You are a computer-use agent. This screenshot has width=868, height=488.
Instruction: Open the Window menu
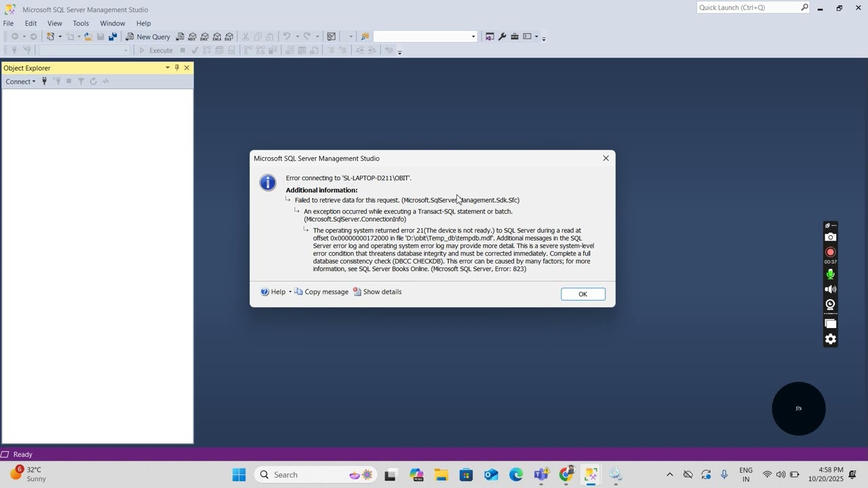pyautogui.click(x=113, y=23)
